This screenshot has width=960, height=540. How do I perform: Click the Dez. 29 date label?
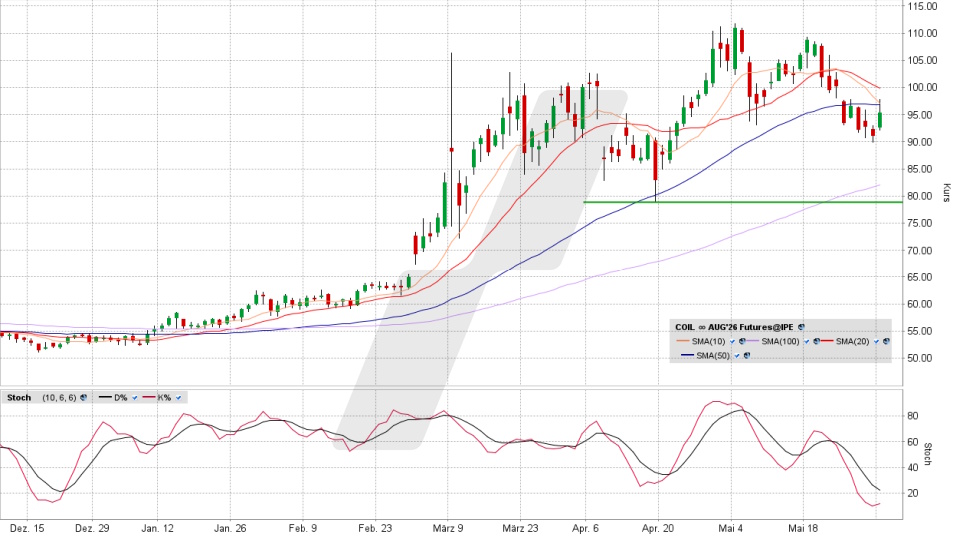[x=92, y=528]
